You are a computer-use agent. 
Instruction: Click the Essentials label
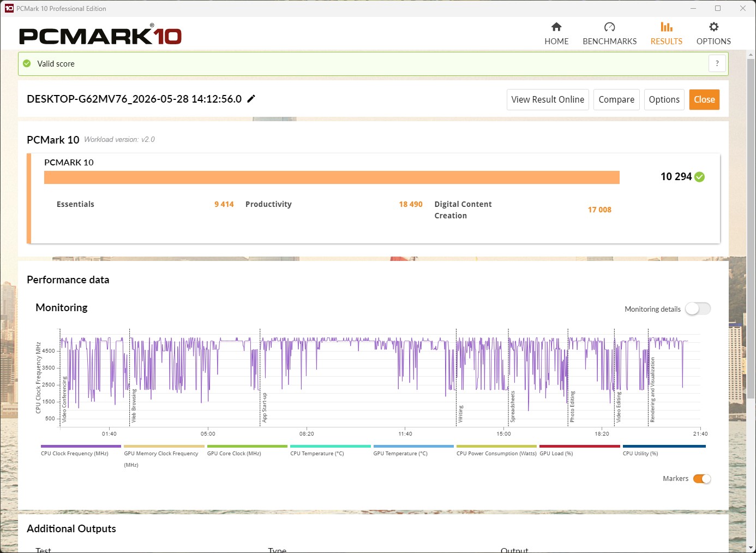point(75,204)
